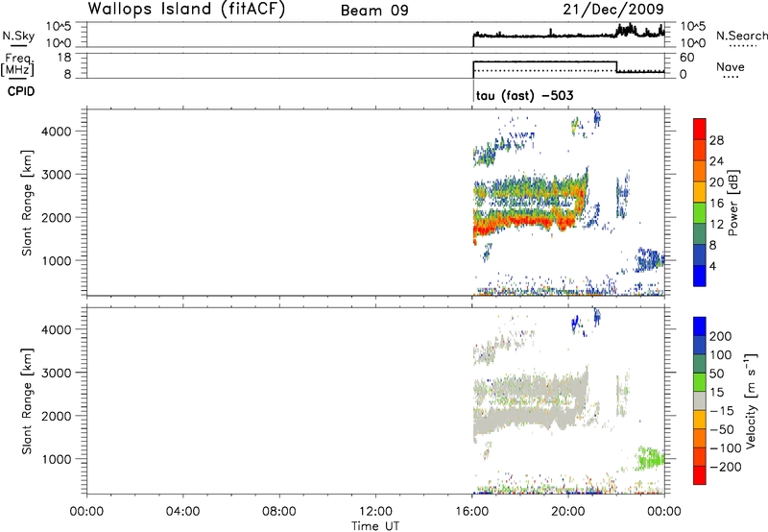Screen dimensions: 768x532
Task: Click the '4' tick on Power colorbar
Action: point(712,266)
